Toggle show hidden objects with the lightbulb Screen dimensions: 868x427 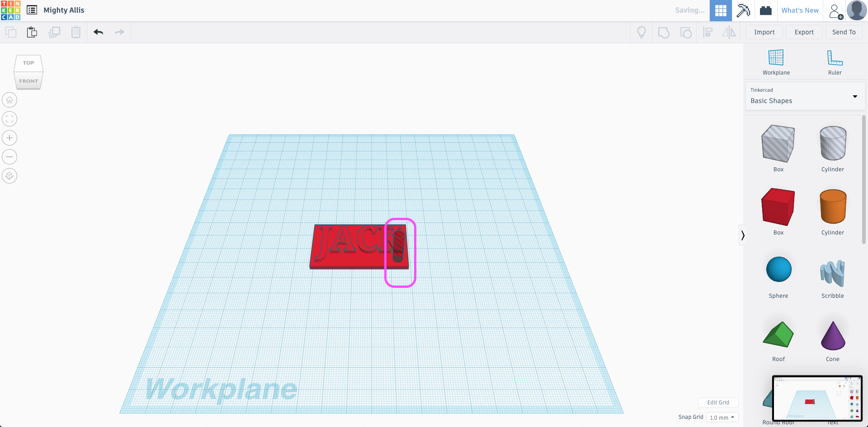[642, 32]
